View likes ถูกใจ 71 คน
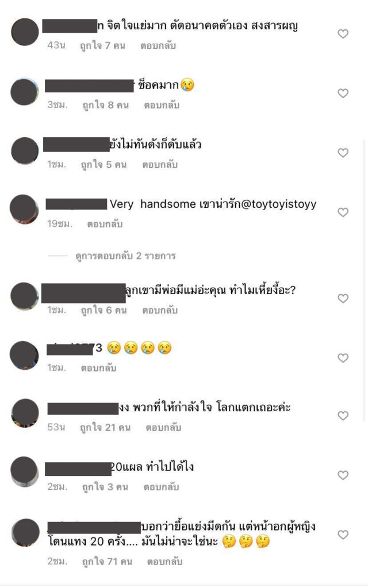 pos(107,562)
